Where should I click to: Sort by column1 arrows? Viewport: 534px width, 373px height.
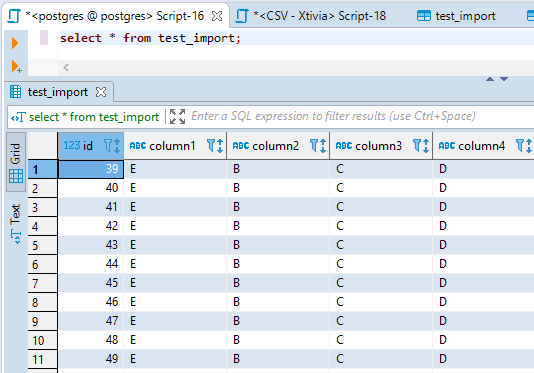point(220,146)
